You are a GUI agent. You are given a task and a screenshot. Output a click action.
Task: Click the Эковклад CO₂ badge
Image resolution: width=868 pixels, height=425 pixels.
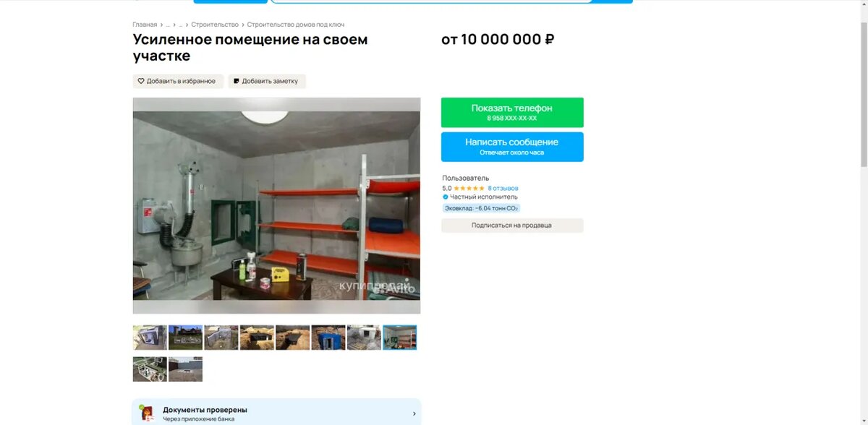[481, 208]
